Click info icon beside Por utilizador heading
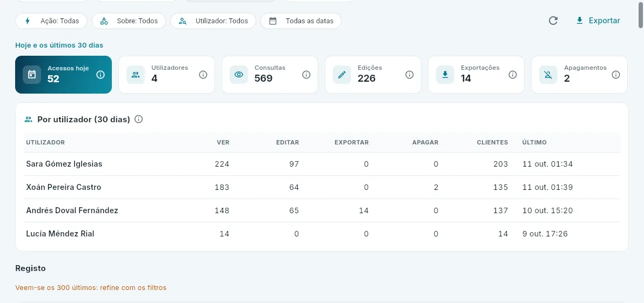Screen dimensions: 644x303 [x=139, y=120]
